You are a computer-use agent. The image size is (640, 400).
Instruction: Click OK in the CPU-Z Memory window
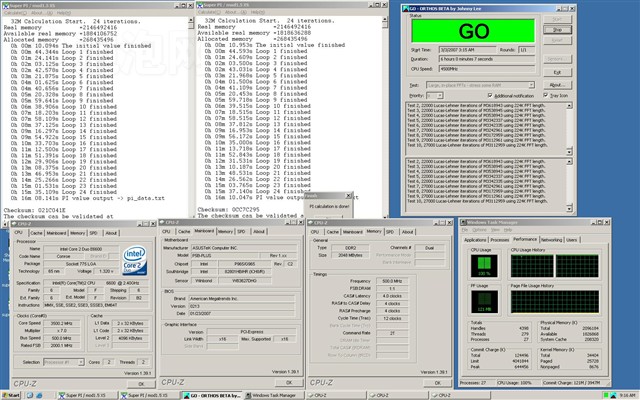click(438, 383)
